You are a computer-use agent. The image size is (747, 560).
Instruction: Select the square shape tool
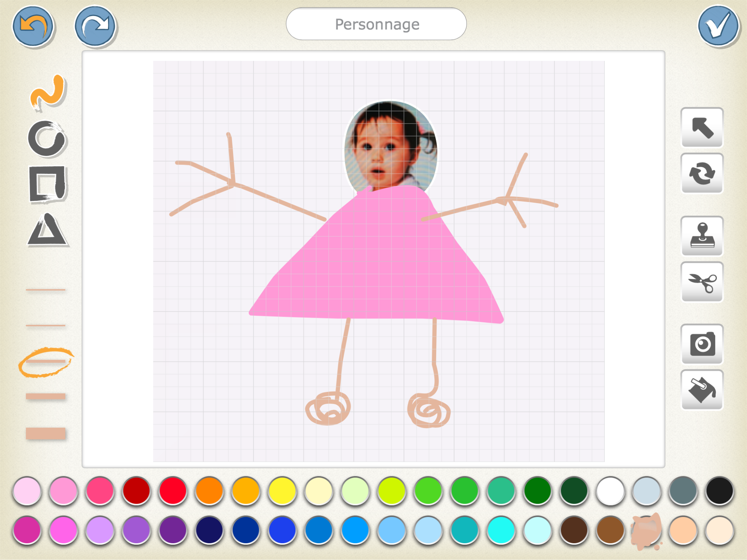[x=47, y=184]
